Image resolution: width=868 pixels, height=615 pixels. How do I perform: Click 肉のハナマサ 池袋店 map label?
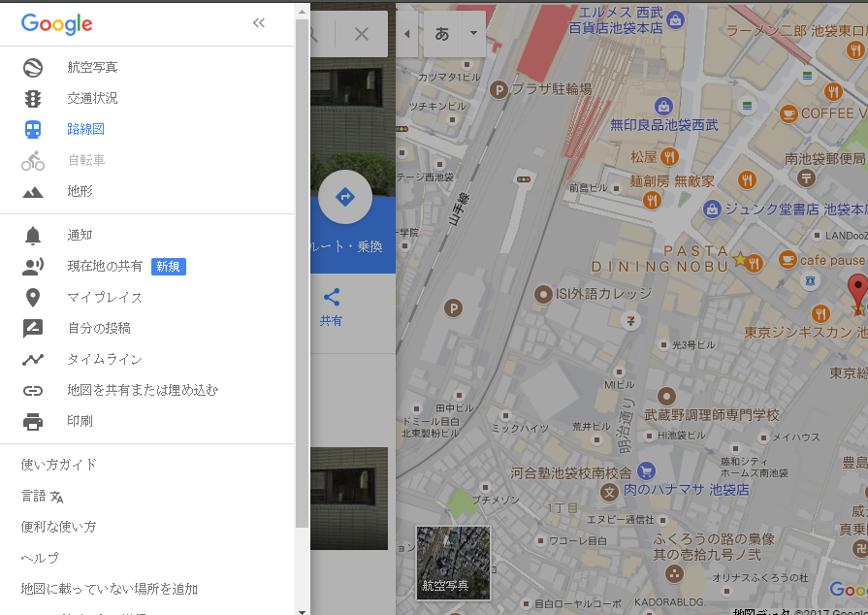coord(687,490)
